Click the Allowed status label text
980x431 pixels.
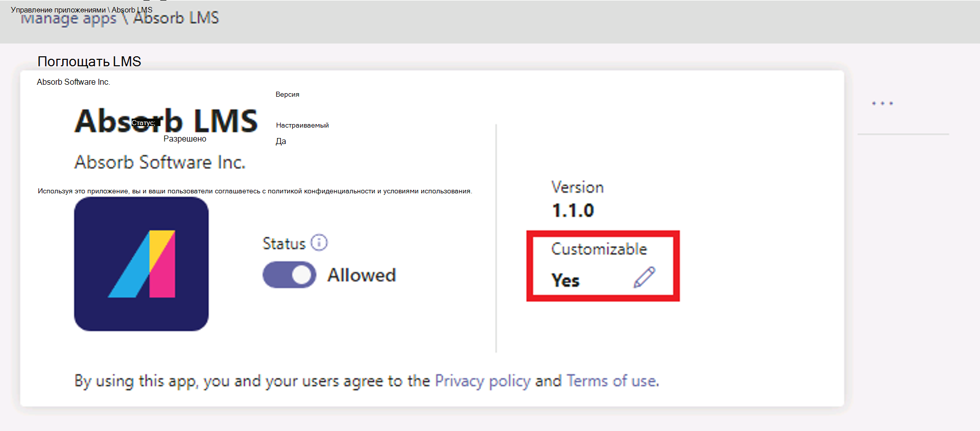click(x=361, y=275)
